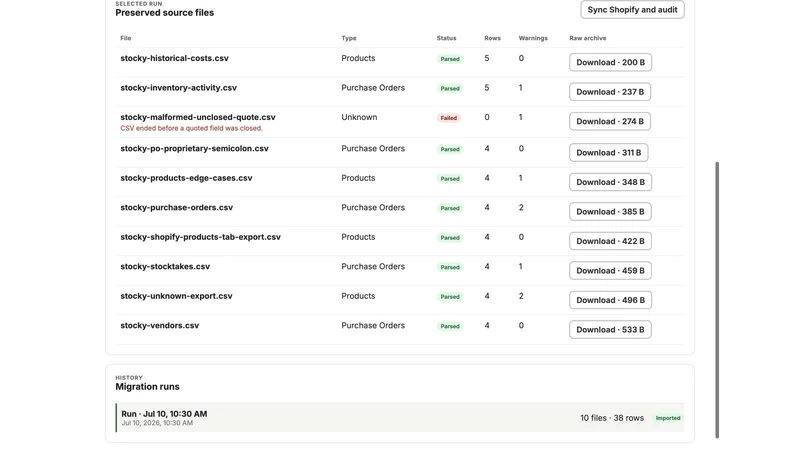Click the Preserved source files heading
800x450 pixels.
click(x=165, y=13)
